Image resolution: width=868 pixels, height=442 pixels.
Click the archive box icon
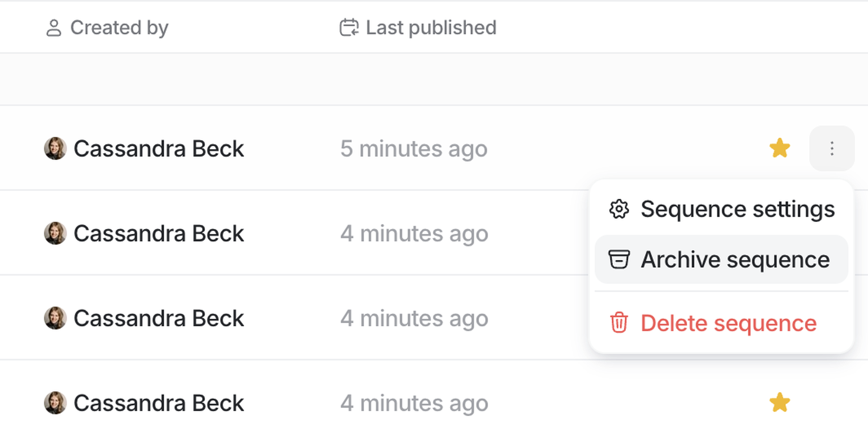coord(619,259)
